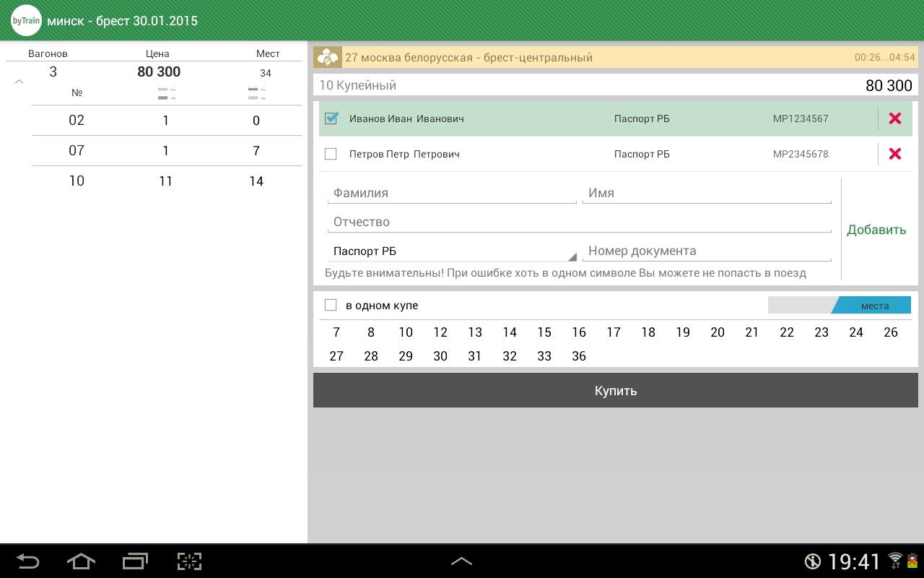Pick seat 36

coord(579,356)
